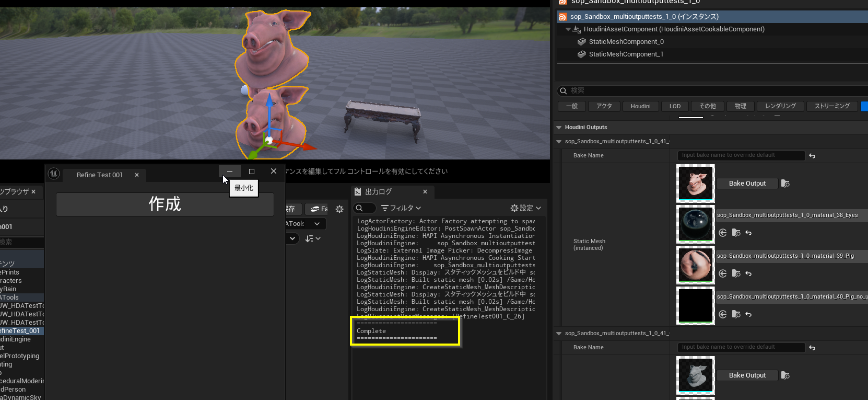Click the Unreal Engine logo in Refine Test window
The image size is (868, 400).
coord(54,174)
